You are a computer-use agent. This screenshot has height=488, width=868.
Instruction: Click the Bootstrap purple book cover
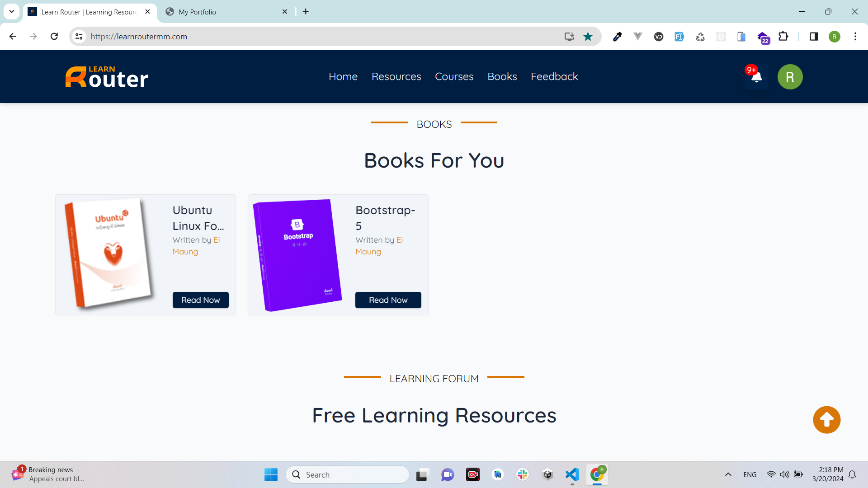point(297,255)
